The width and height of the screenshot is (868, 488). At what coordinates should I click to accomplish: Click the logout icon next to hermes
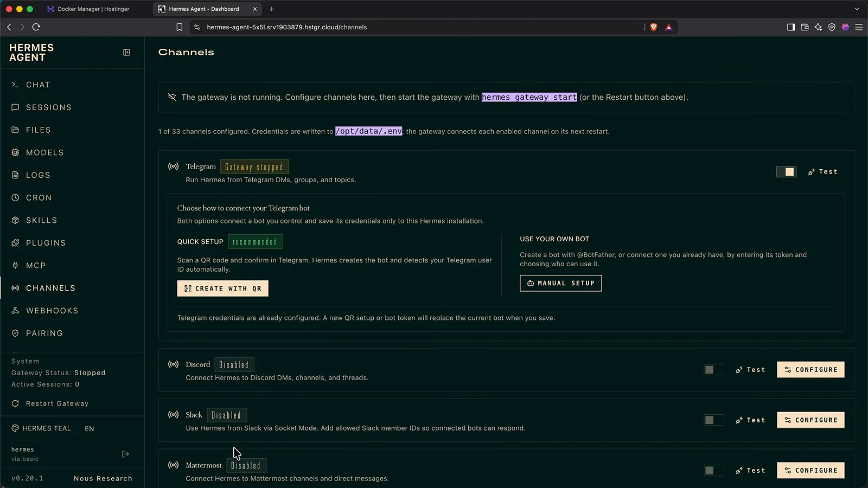pos(126,454)
